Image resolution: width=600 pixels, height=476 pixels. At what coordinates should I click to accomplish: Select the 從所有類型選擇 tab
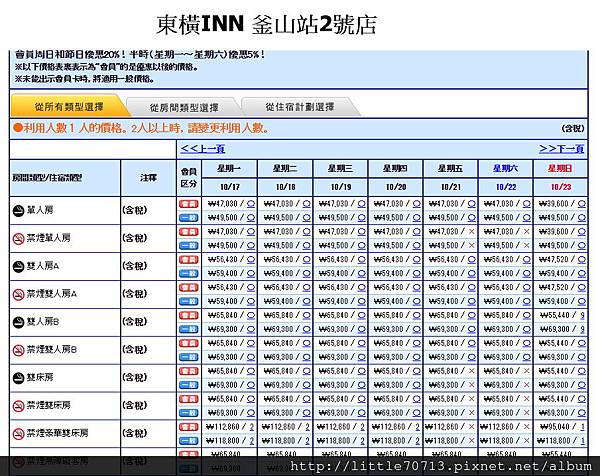pos(69,106)
